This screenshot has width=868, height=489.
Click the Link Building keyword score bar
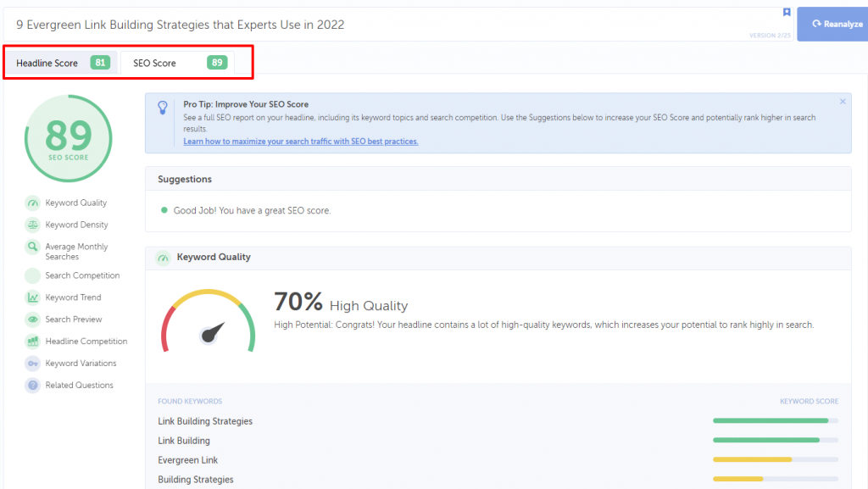click(776, 441)
